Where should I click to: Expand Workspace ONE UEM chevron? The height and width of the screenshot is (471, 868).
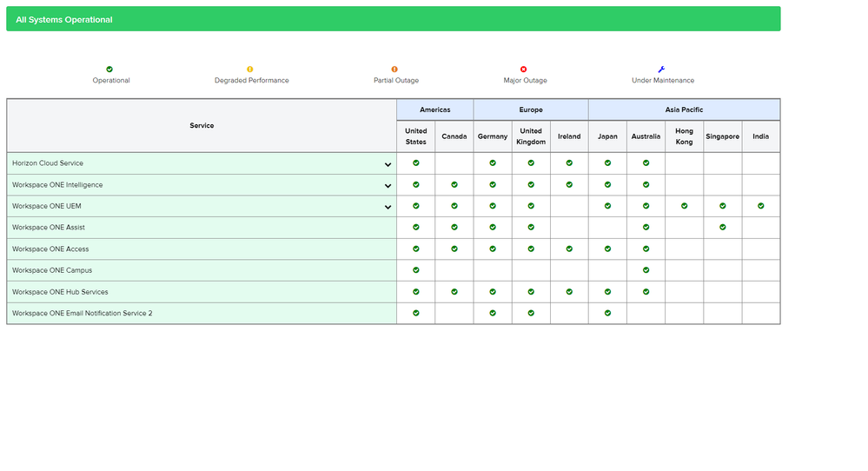coord(388,207)
